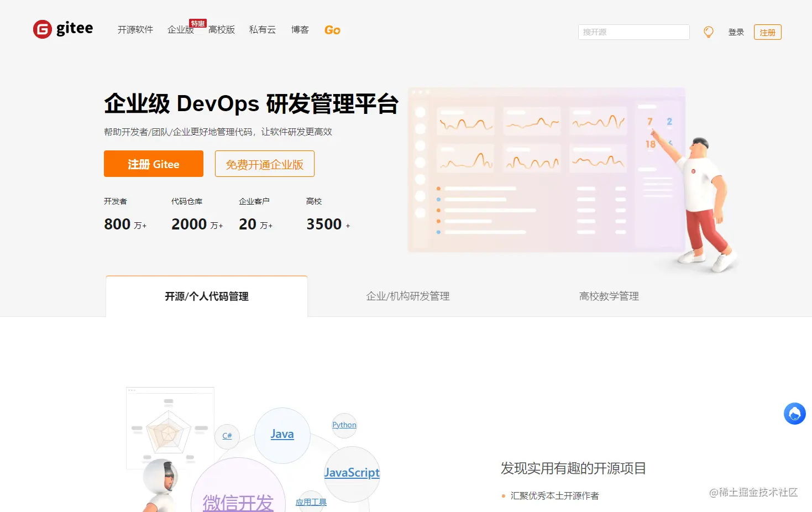Click the 免费开通企业版 button
This screenshot has height=512, width=812.
(265, 164)
